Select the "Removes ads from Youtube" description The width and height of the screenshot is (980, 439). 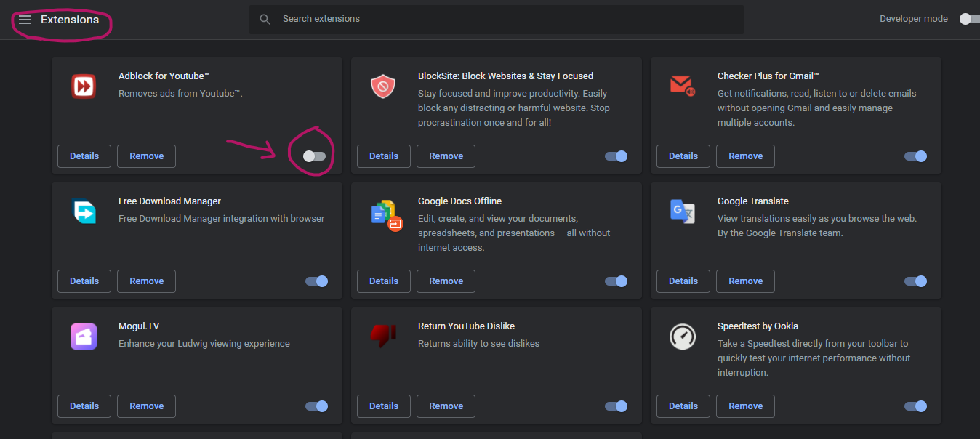coord(180,94)
